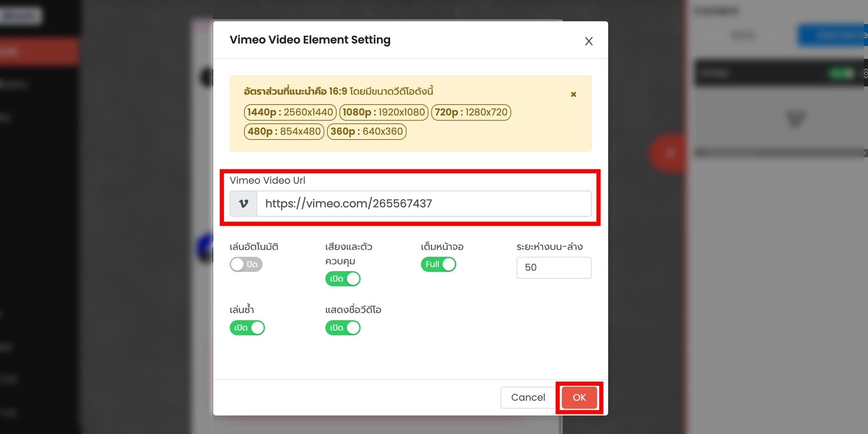This screenshot has height=434, width=868.
Task: Enable the เล่นอัตโนมัติ autoplay toggle
Action: (x=246, y=264)
